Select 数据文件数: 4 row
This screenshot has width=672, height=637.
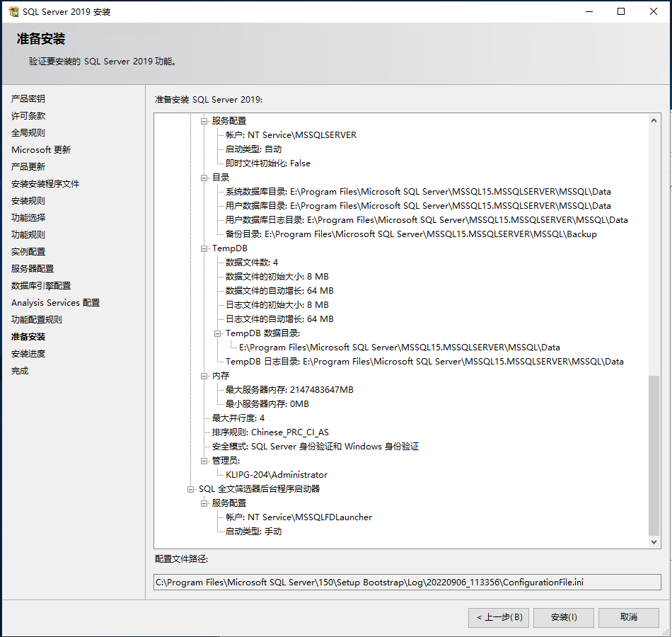(x=252, y=263)
